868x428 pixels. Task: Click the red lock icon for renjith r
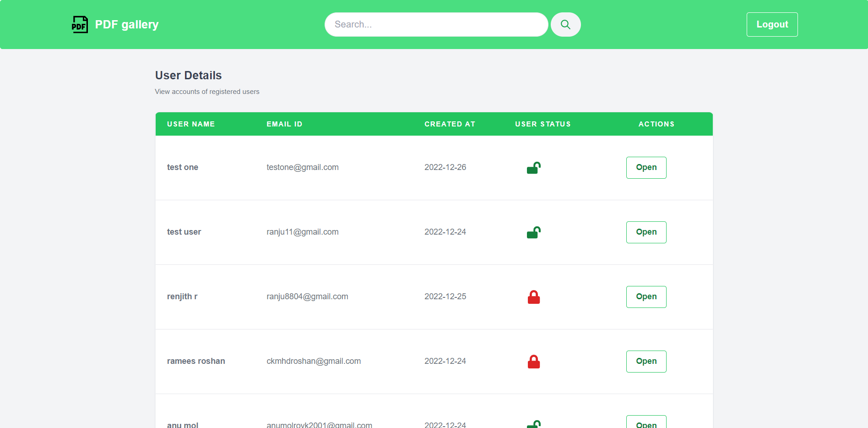click(534, 297)
